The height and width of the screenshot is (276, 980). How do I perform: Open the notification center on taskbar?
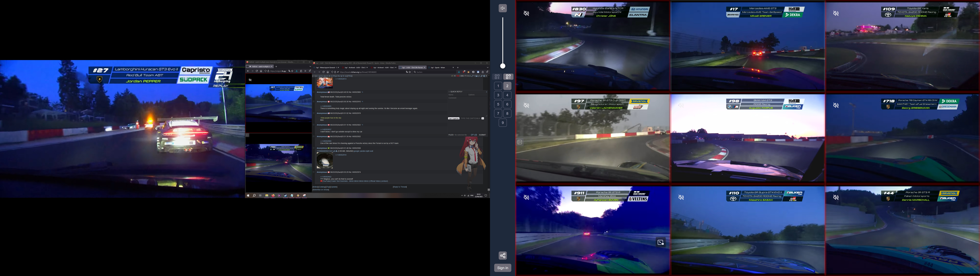tap(486, 195)
